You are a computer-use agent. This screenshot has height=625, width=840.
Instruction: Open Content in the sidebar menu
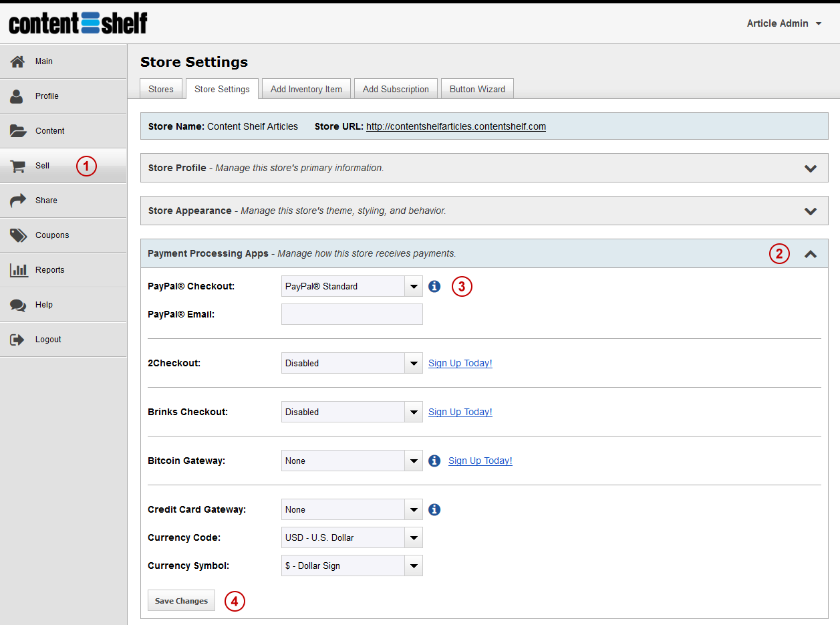(x=63, y=131)
